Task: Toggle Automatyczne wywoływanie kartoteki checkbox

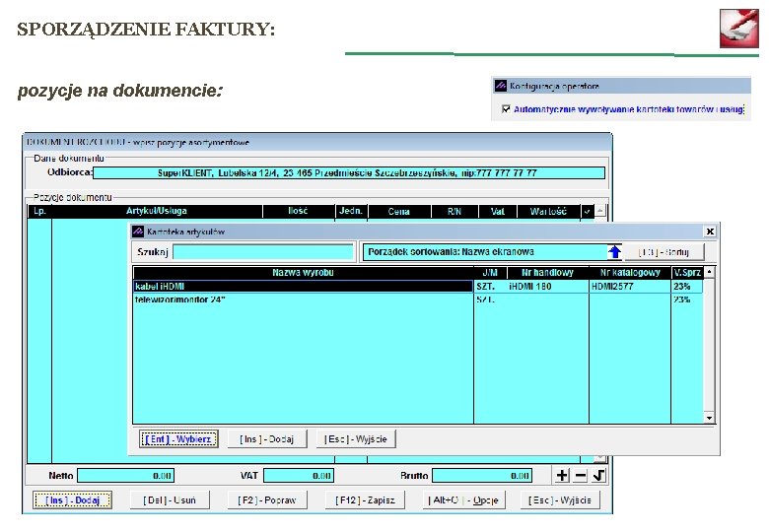Action: 506,108
